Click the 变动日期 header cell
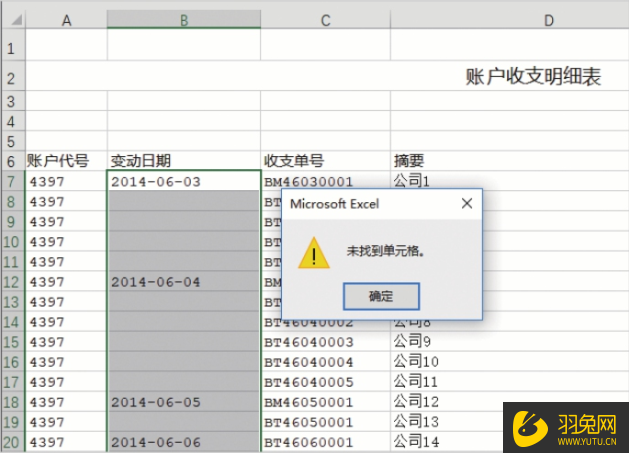629x453 pixels. 184,161
